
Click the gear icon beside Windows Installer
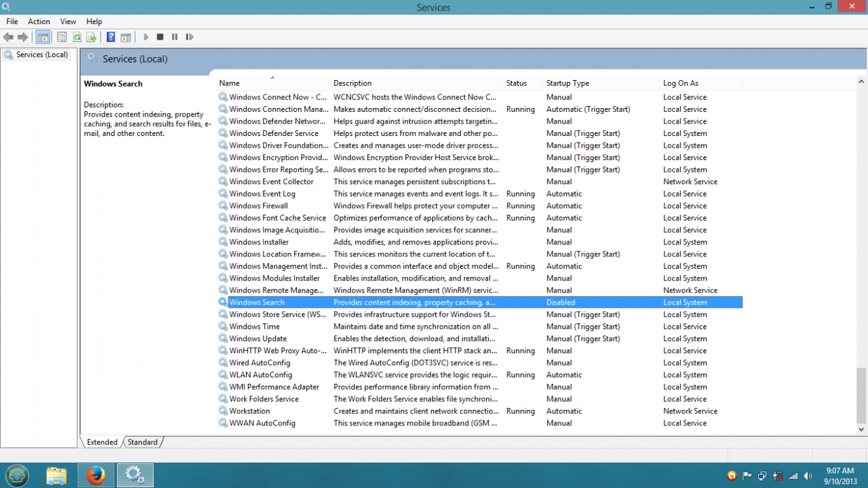tap(223, 242)
